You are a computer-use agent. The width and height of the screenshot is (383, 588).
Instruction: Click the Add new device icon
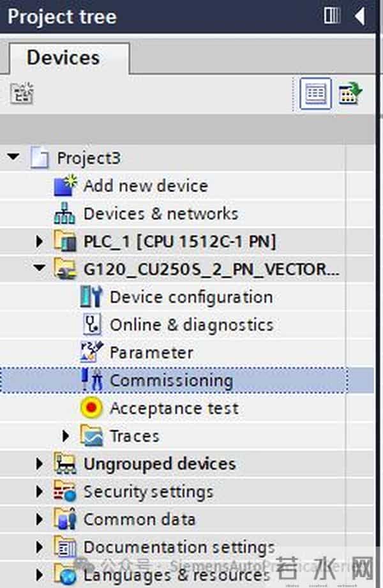click(64, 186)
